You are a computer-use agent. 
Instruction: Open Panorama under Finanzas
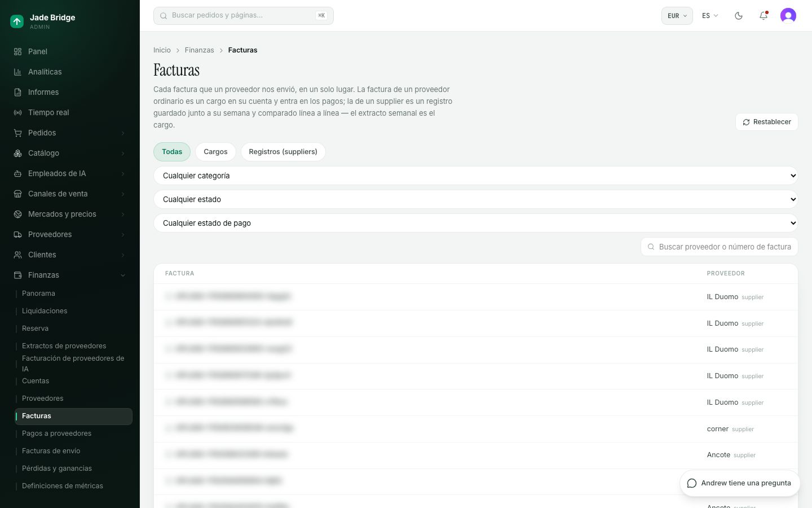pyautogui.click(x=73, y=294)
